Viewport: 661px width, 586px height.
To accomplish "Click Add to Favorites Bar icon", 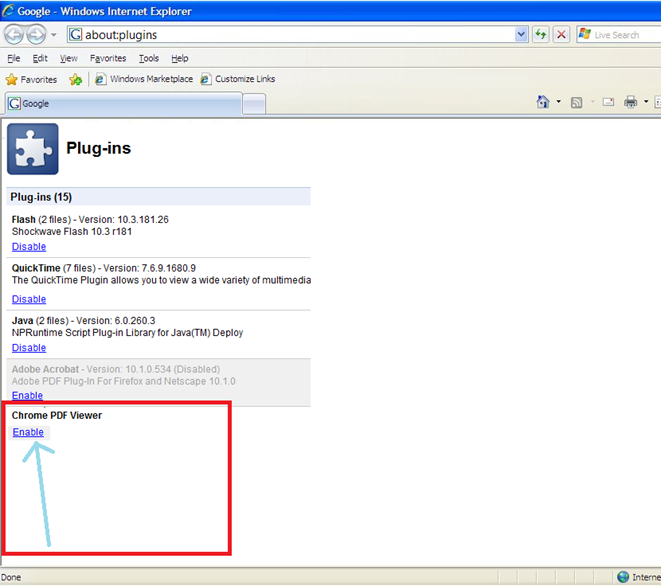I will coord(75,79).
